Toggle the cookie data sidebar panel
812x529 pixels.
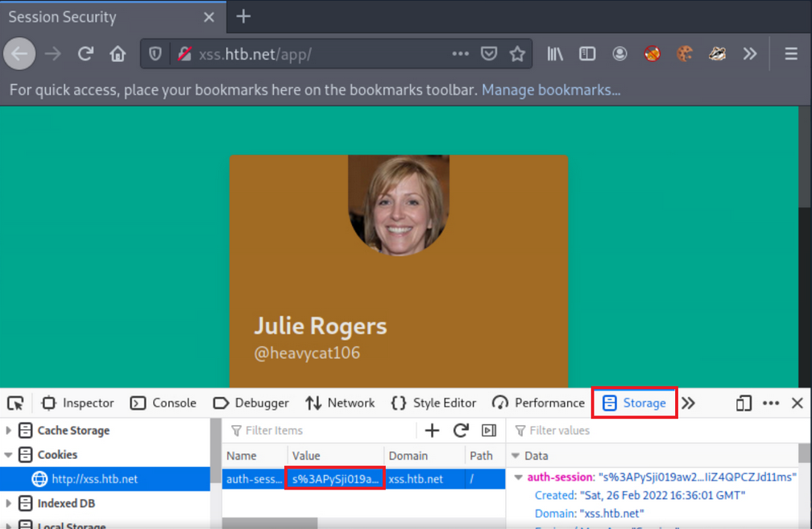click(x=489, y=431)
